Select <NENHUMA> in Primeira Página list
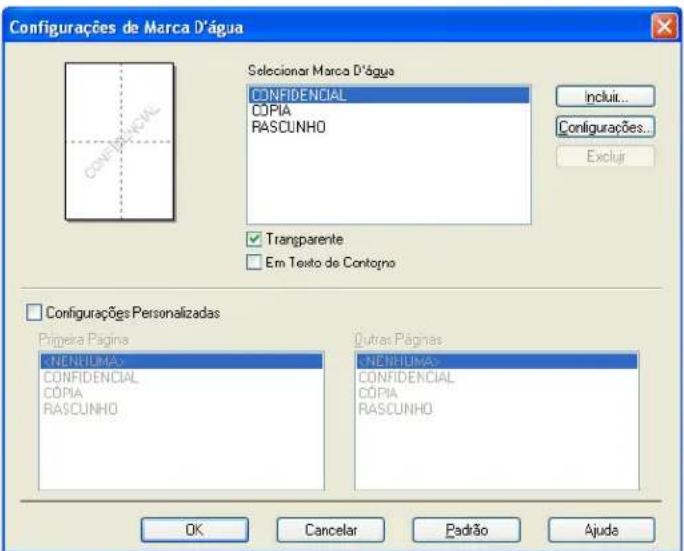This screenshot has height=551, width=684. pos(181,361)
